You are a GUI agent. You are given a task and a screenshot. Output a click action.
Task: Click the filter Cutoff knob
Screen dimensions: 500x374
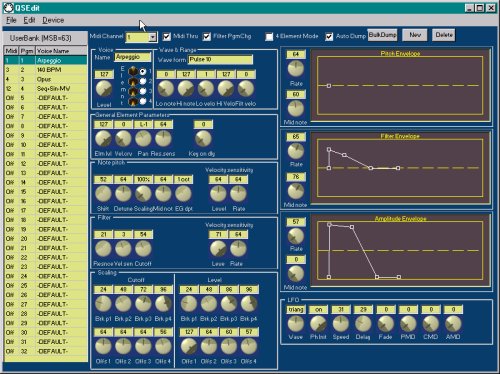143,249
